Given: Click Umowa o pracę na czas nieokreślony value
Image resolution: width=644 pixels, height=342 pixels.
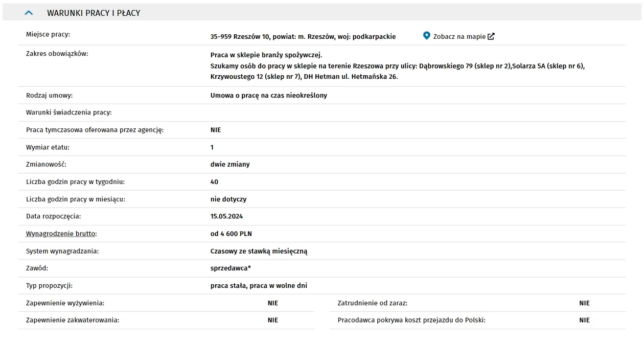Looking at the screenshot, I should pos(269,96).
